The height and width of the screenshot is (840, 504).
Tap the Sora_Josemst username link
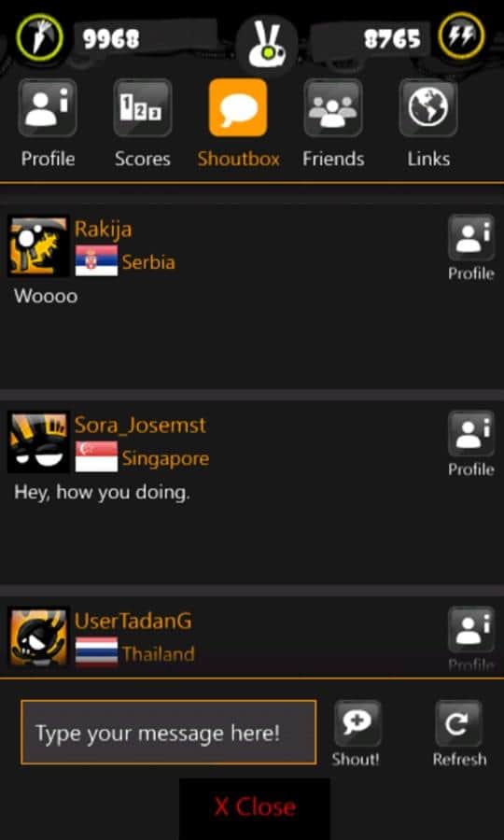coord(140,426)
